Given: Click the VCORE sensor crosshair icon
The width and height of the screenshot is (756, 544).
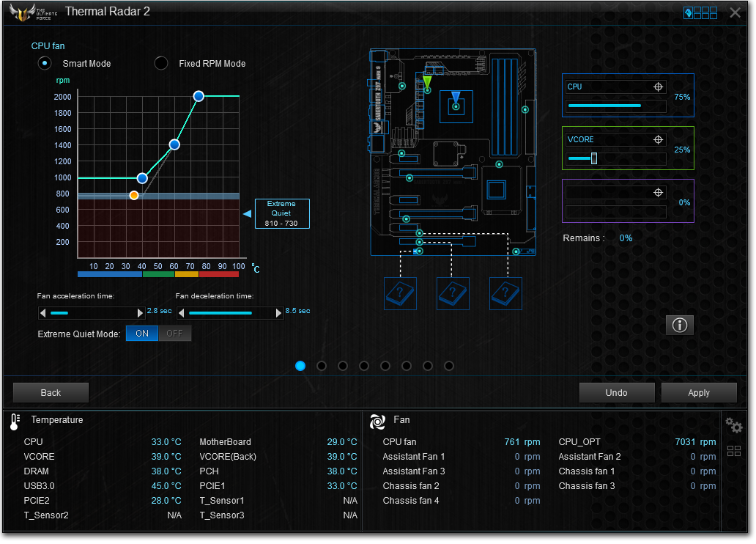Looking at the screenshot, I should point(658,139).
